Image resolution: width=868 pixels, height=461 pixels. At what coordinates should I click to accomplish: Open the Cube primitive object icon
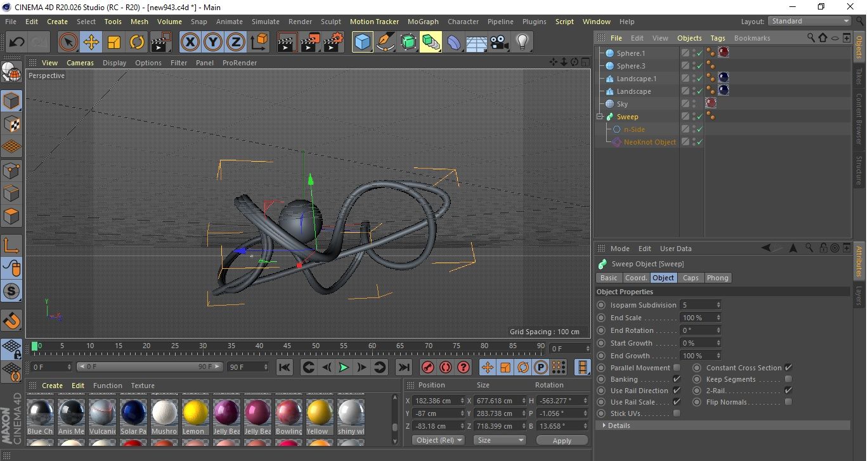(363, 42)
